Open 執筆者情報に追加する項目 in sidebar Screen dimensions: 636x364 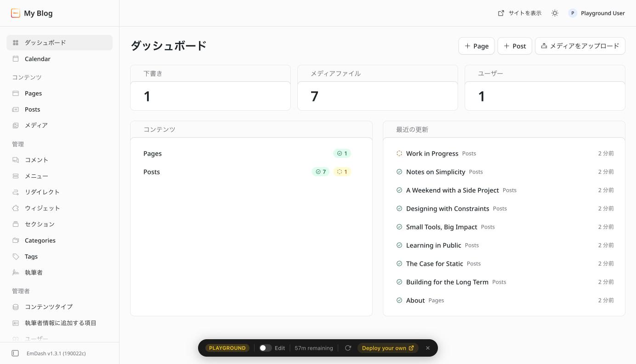60,323
